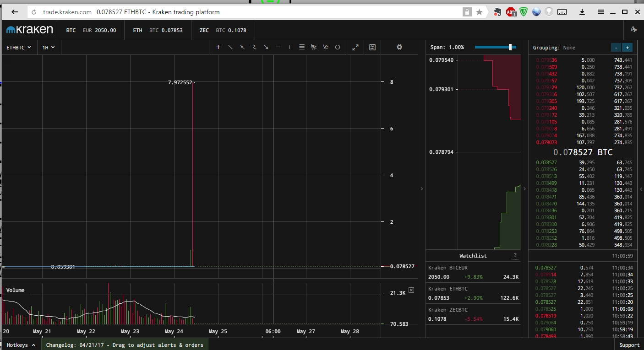Select the fan lines drawing tool
Viewport: 644px width, 350px height.
point(314,47)
